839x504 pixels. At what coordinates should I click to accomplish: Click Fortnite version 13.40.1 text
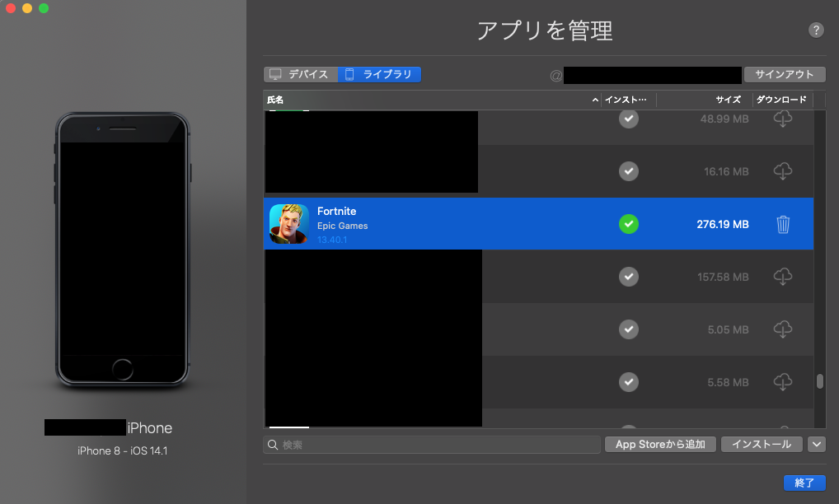[332, 240]
